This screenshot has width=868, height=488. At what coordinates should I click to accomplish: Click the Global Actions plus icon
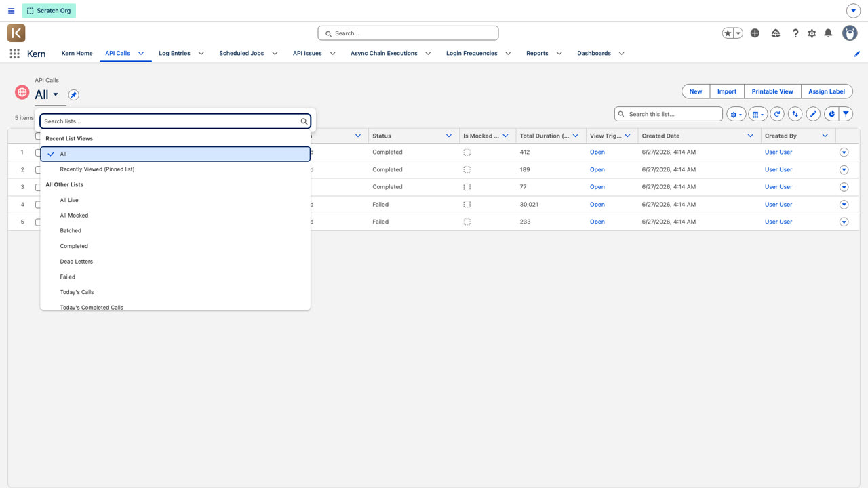tap(755, 33)
